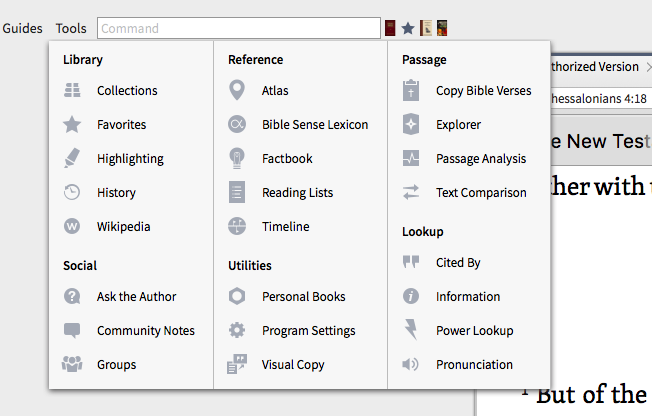This screenshot has height=416, width=652.
Task: Open the Guides menu
Action: pyautogui.click(x=22, y=29)
